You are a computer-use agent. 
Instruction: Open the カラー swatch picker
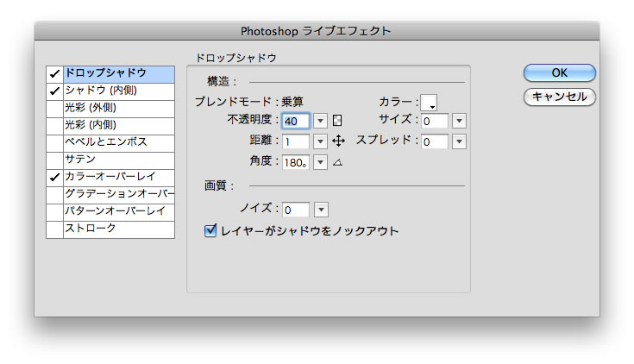pyautogui.click(x=428, y=103)
